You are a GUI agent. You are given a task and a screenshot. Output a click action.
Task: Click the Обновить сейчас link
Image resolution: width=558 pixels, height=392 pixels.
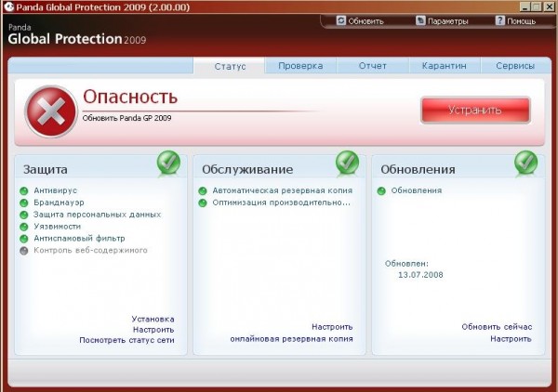point(497,327)
